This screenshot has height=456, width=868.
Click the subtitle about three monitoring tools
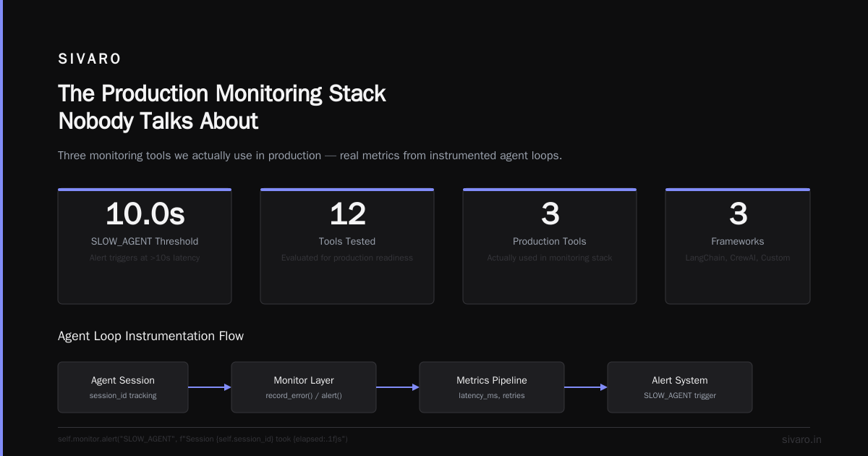coord(310,156)
